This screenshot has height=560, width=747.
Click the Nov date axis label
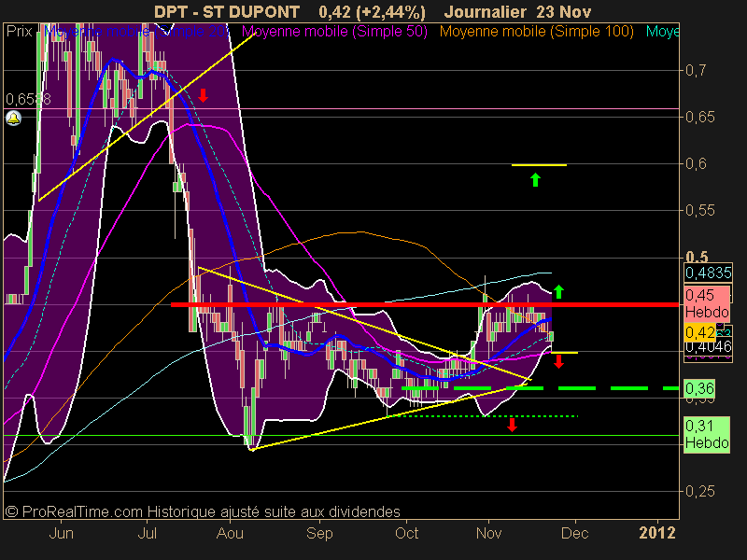(x=488, y=533)
